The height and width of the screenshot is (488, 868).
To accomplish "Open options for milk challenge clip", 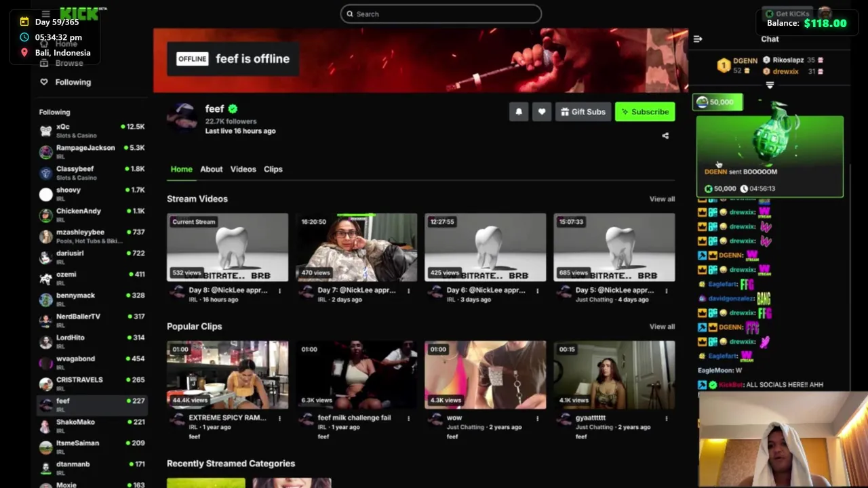I will pos(408,418).
